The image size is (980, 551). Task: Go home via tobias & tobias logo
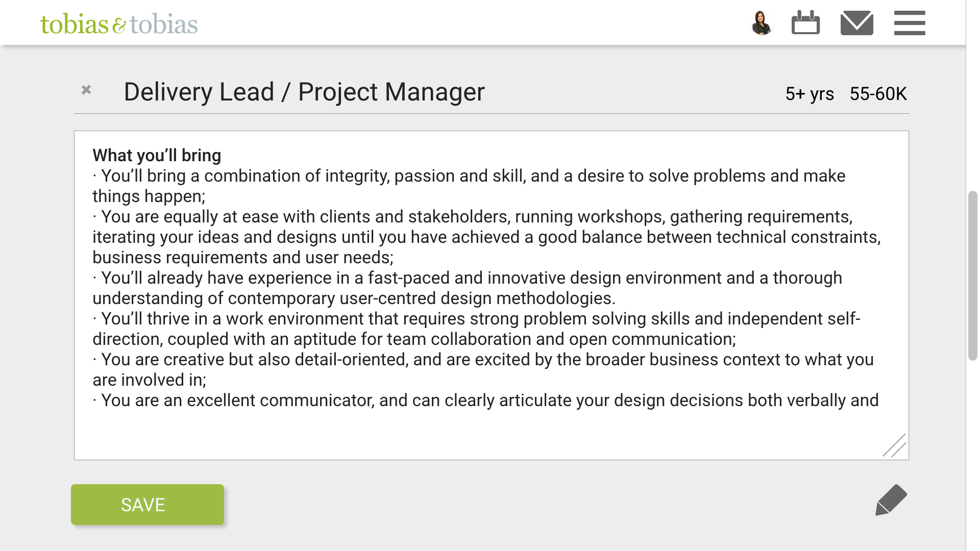[119, 24]
